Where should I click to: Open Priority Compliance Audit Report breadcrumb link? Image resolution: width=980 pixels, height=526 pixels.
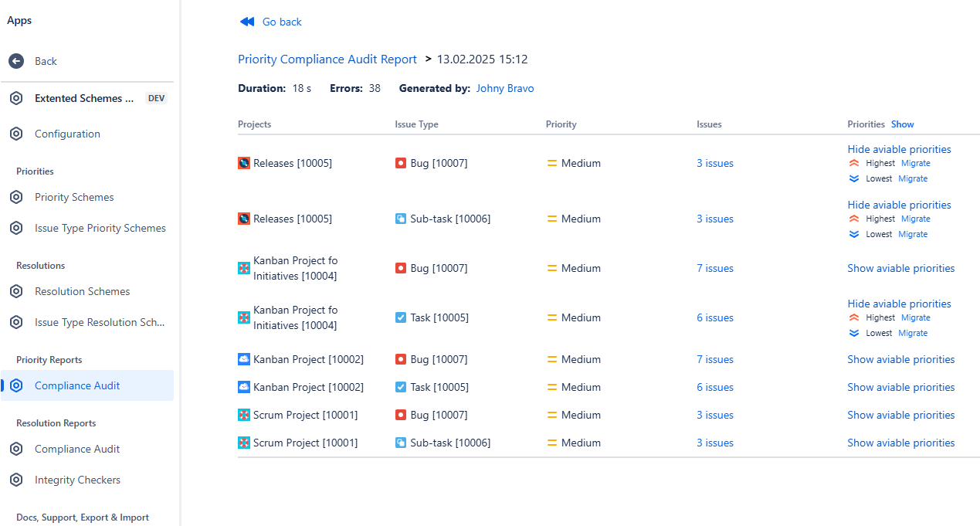click(x=327, y=59)
